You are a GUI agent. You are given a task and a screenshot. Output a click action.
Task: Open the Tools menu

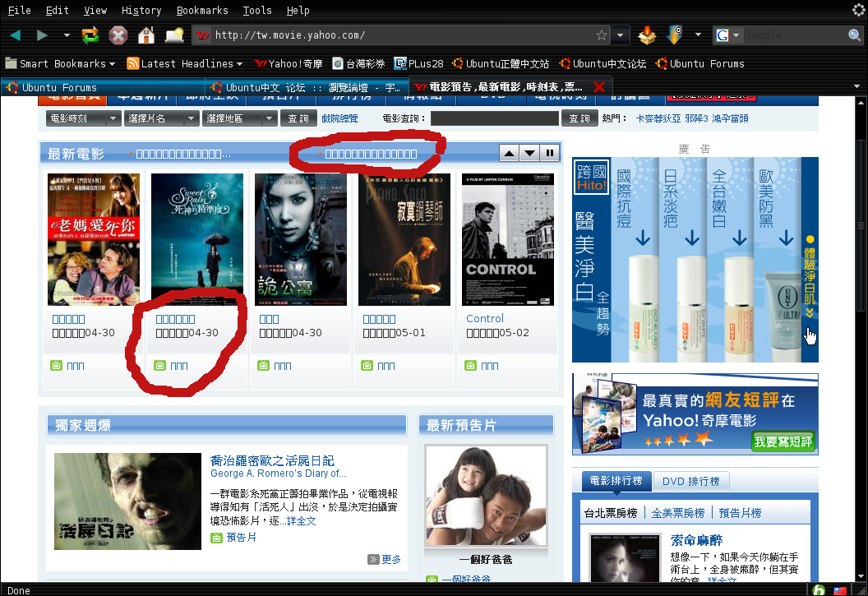pyautogui.click(x=256, y=10)
